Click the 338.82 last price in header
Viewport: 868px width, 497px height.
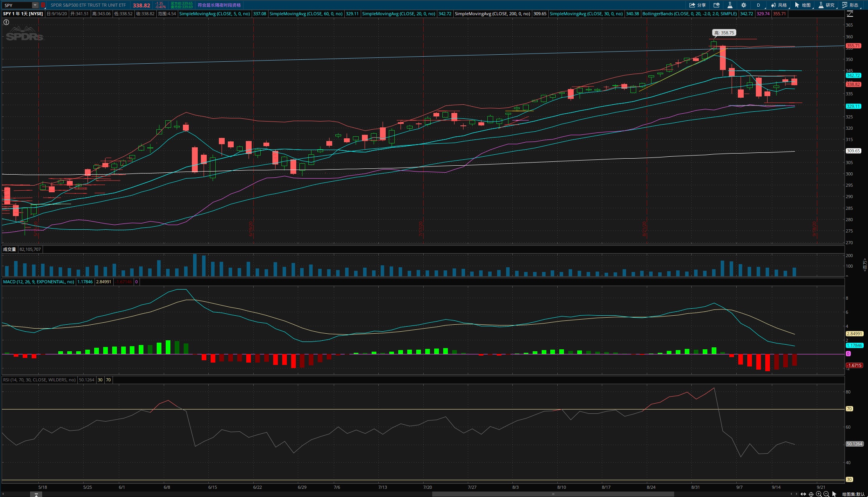coord(141,5)
